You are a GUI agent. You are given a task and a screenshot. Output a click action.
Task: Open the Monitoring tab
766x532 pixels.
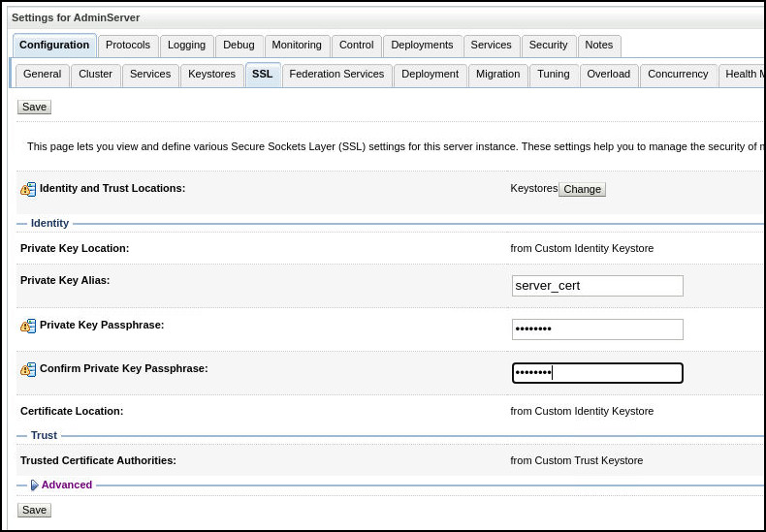(297, 45)
